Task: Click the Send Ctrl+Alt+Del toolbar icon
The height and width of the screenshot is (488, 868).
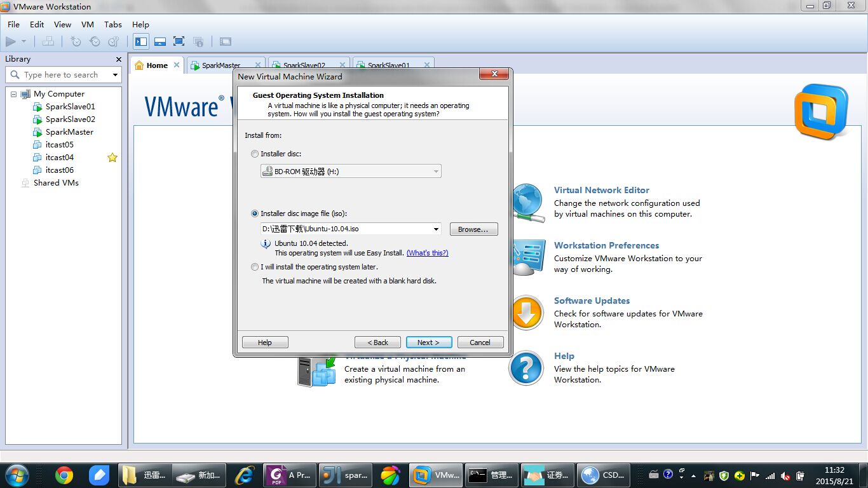Action: tap(48, 42)
